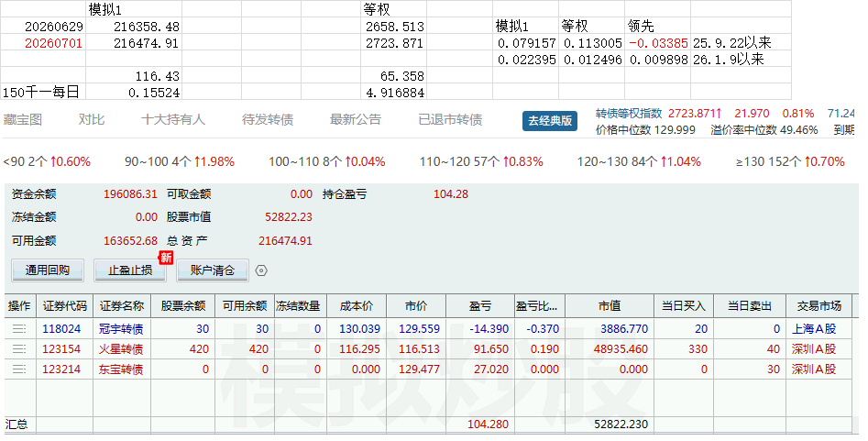Sort by the 股票余额 column header
868x441 pixels.
183,306
